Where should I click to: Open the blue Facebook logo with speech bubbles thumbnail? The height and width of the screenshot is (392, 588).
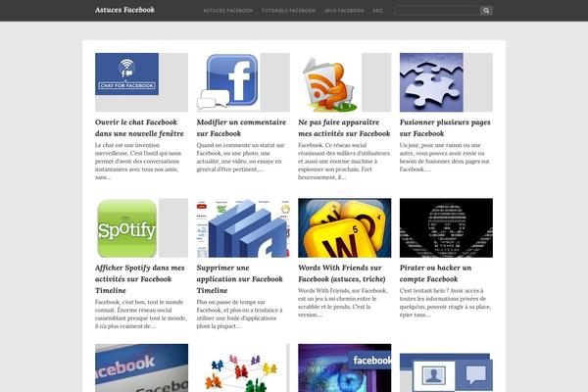click(x=243, y=82)
